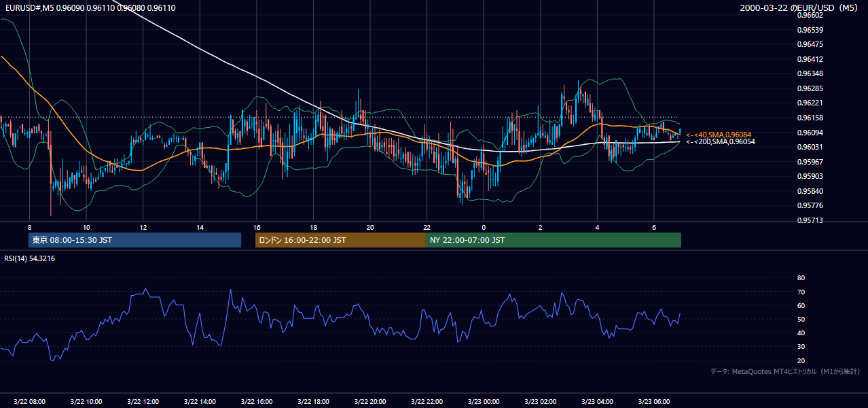Click RSI scale value 30

point(801,347)
